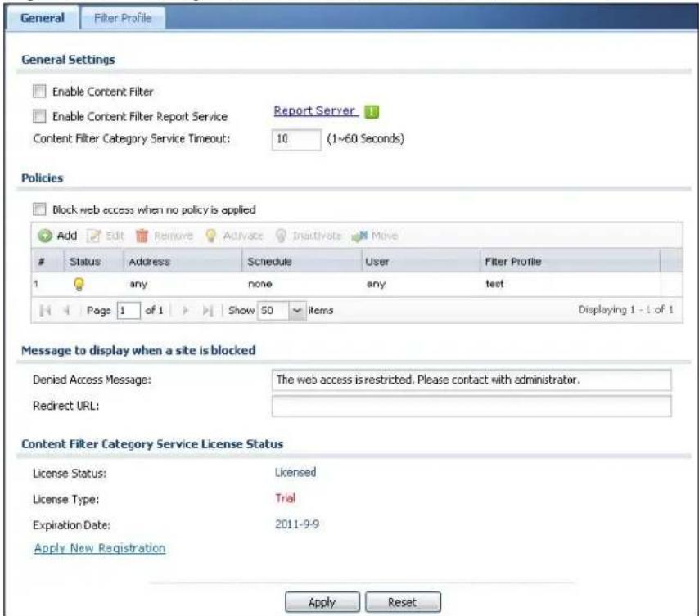Sort by the Filter Profile column header

[x=570, y=261]
